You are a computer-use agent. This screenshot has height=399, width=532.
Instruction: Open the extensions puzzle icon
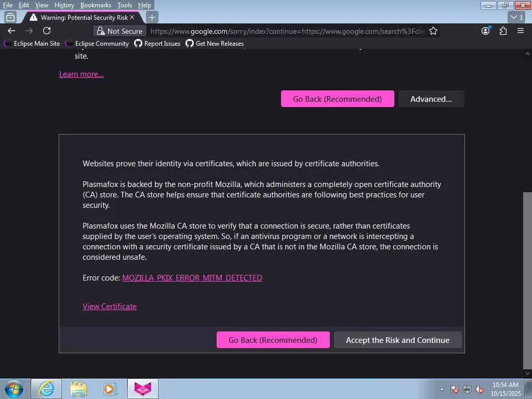click(x=503, y=31)
